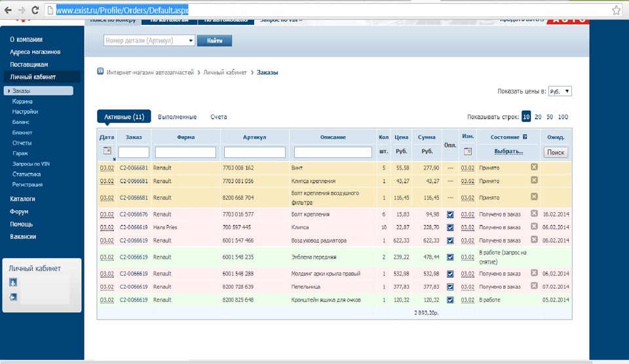
Task: Click the breadcrumb arrow icon before Интернет-магазин
Action: click(100, 72)
